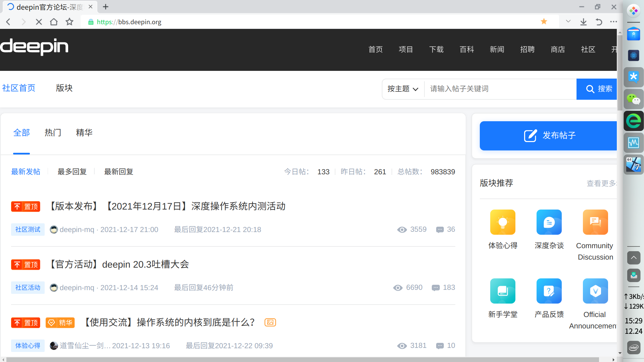The width and height of the screenshot is (644, 362).
Task: Click the undo closed tab arrow icon
Action: pos(599,22)
